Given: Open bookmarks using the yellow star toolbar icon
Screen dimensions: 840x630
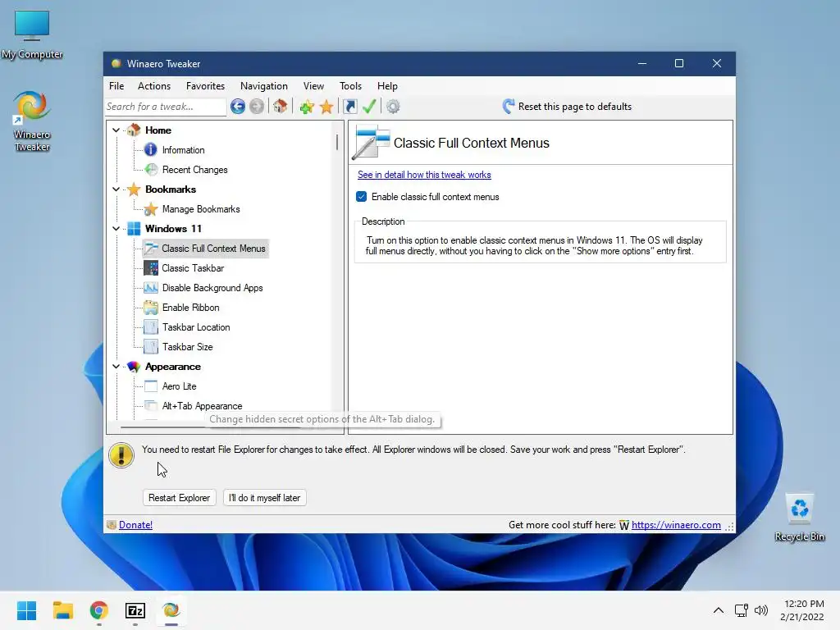Looking at the screenshot, I should [x=326, y=107].
